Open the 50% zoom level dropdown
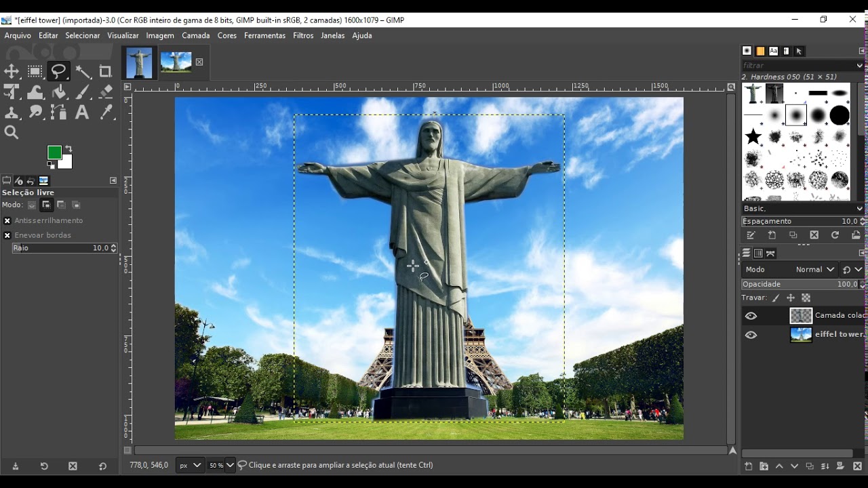The image size is (868, 488). tap(221, 465)
